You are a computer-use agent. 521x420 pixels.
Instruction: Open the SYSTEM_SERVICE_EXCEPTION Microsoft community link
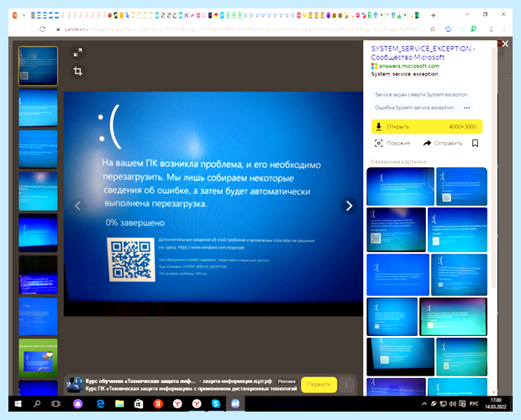[423, 53]
